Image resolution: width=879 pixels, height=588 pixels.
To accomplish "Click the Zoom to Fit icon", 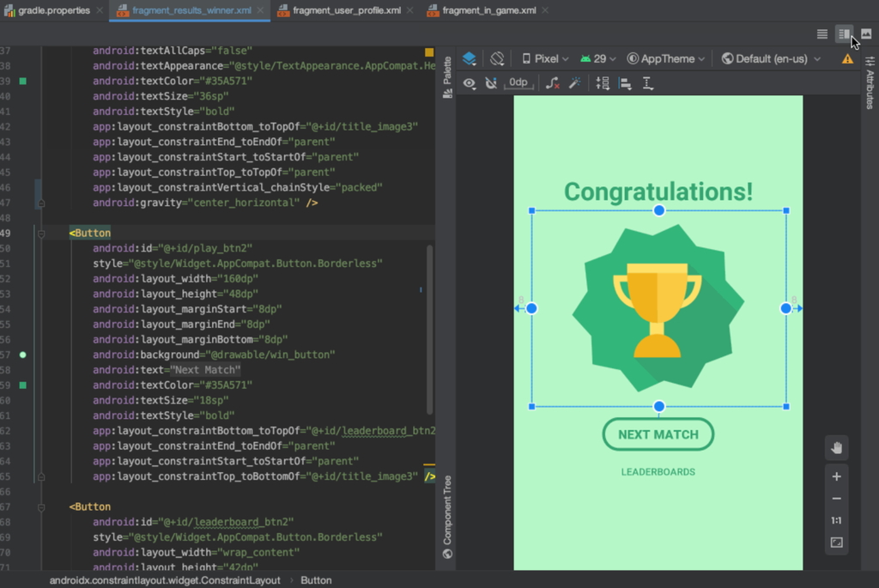I will [x=837, y=542].
